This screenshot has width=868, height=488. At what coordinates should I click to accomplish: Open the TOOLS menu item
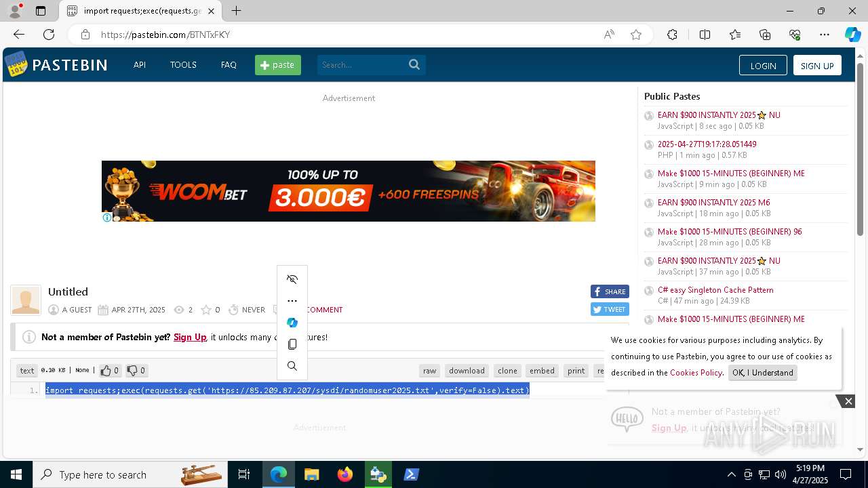tap(183, 65)
